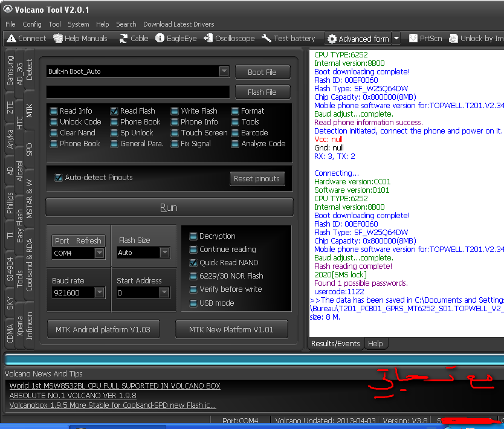Tick the Clear Nand checkbox
Viewport: 504px width, 429px height.
54,133
